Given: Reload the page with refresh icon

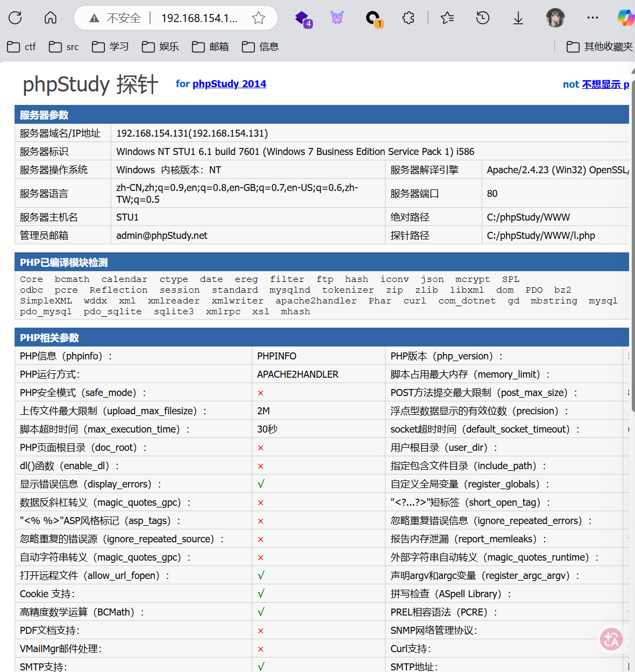Looking at the screenshot, I should tap(15, 18).
